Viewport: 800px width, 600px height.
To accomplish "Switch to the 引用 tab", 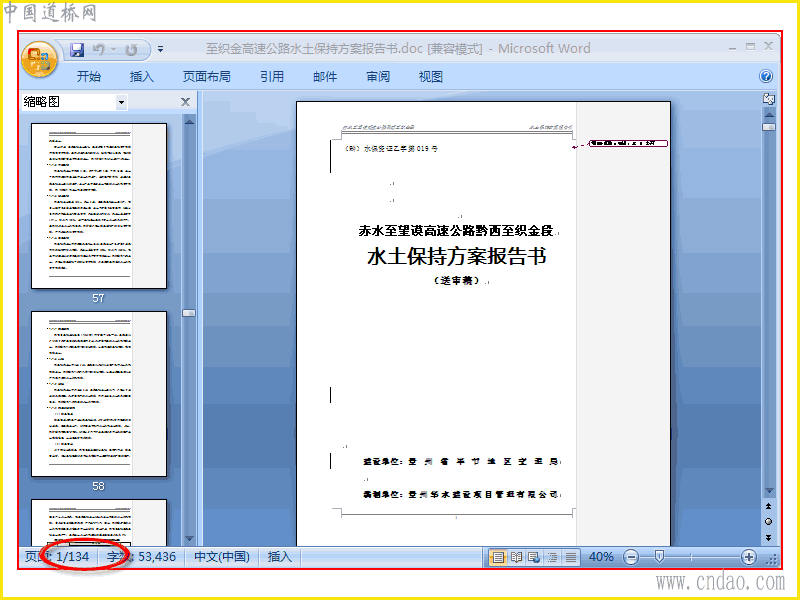I will point(272,77).
